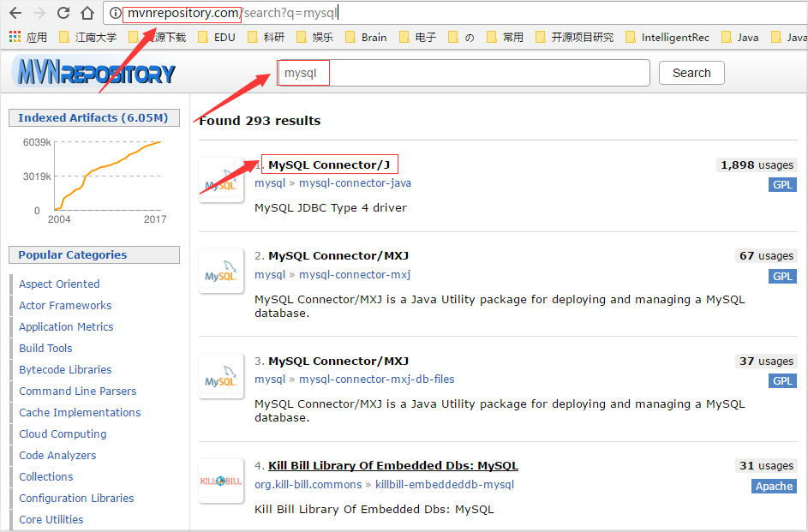This screenshot has height=532, width=808.
Task: Open the IntelligentRec bookmark folder
Action: (x=667, y=37)
